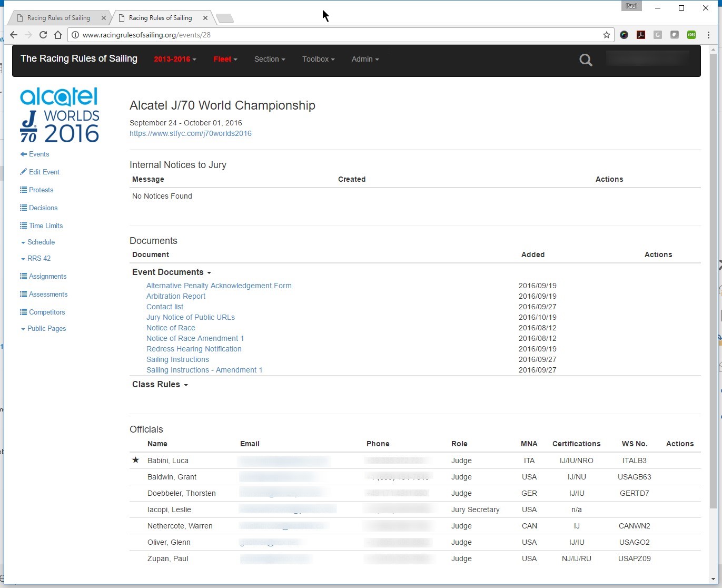The height and width of the screenshot is (588, 722).
Task: Expand the Schedule sidebar section
Action: point(38,242)
